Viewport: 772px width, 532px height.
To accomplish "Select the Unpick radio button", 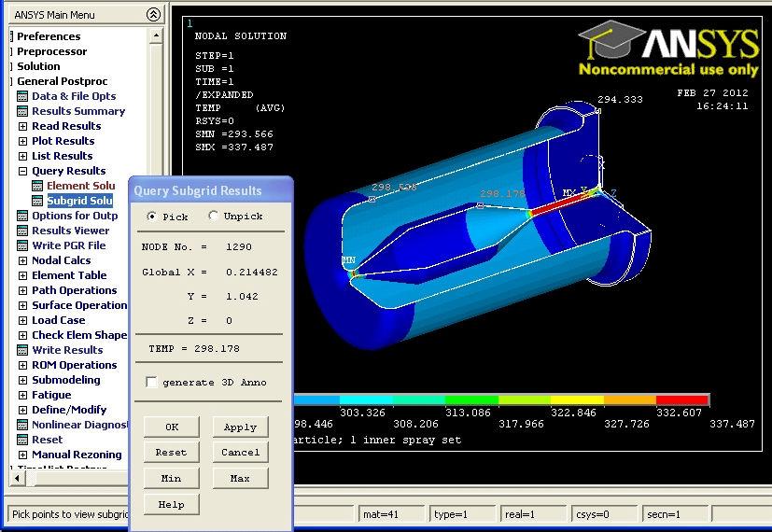I will click(213, 216).
